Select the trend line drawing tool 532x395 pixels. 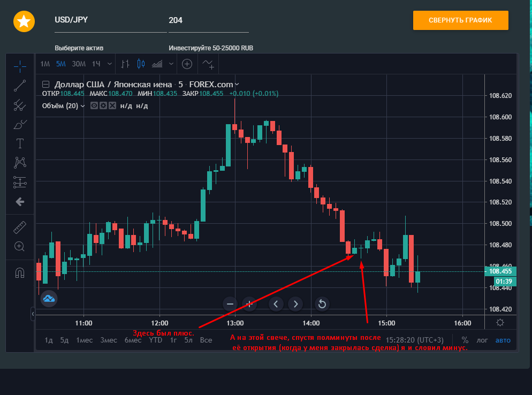click(x=20, y=86)
